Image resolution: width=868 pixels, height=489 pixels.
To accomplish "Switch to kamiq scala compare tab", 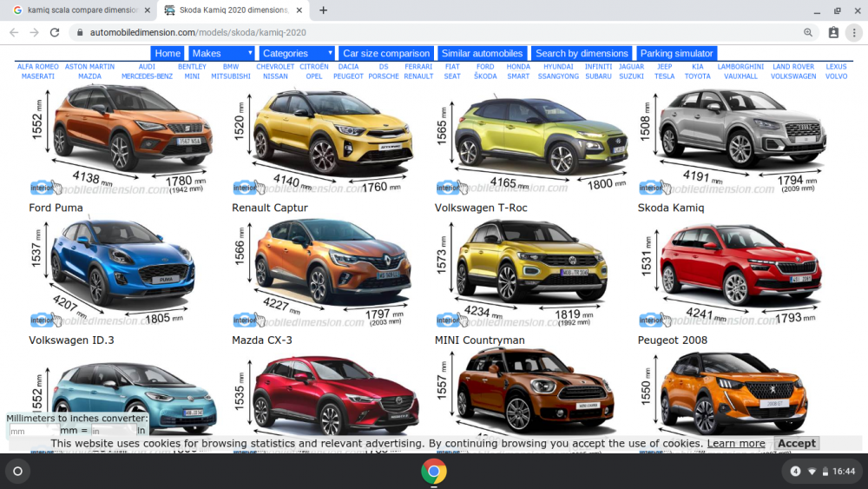I will click(82, 10).
